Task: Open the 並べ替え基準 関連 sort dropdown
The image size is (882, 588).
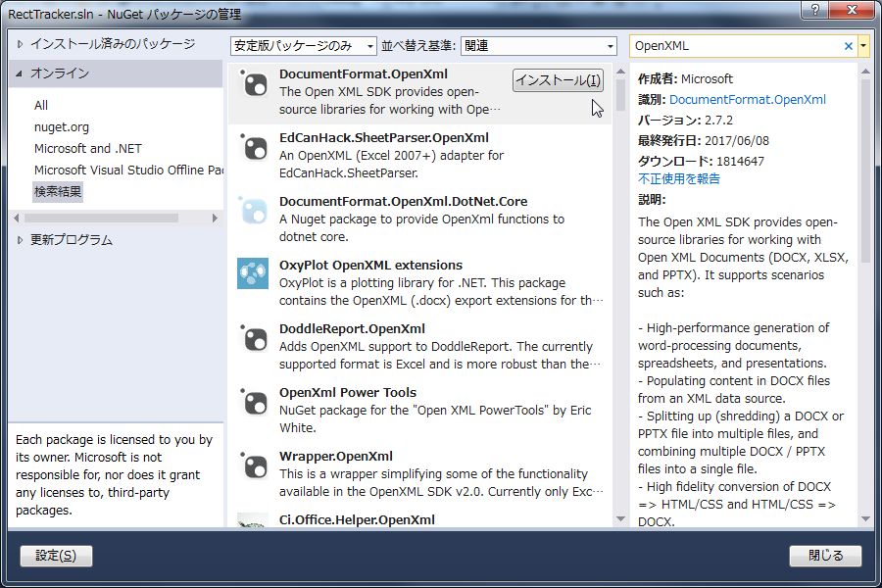Action: point(538,46)
